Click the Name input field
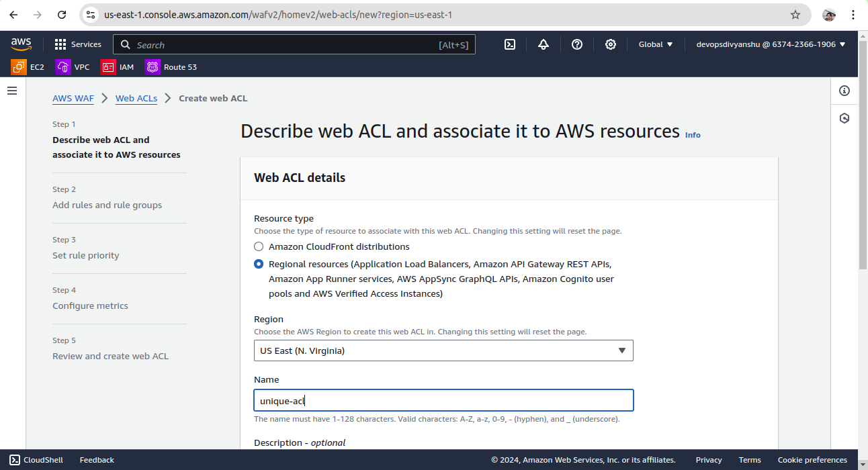The height and width of the screenshot is (470, 868). pos(443,401)
